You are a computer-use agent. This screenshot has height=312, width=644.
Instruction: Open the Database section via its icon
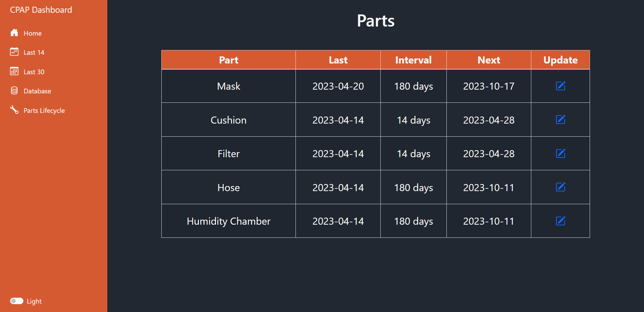(14, 91)
